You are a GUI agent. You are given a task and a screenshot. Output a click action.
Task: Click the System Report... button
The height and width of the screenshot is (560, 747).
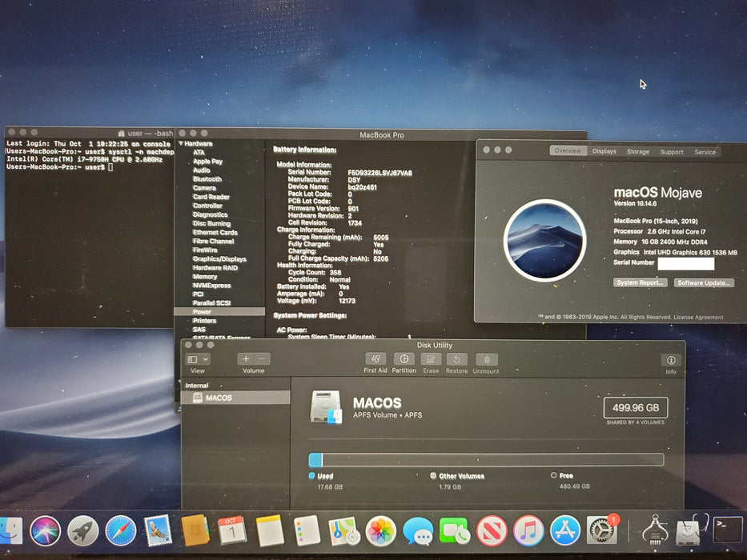click(x=640, y=282)
